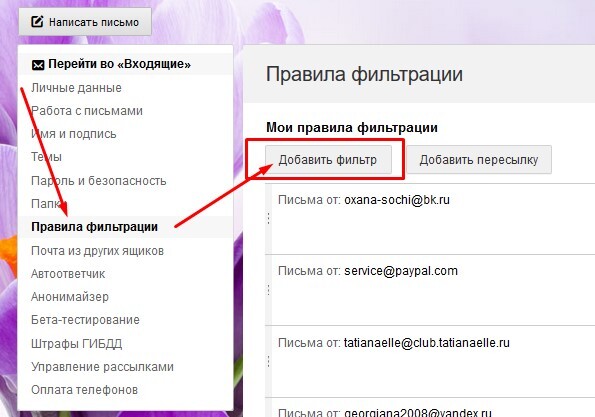Click the Добавить пересылку button
Screen dimensions: 595x417
[479, 160]
